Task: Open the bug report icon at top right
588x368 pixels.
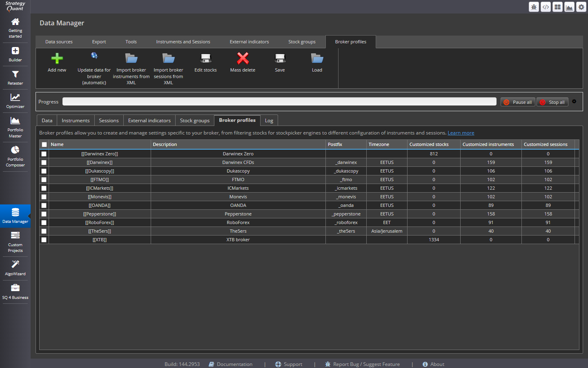Action: pyautogui.click(x=534, y=7)
